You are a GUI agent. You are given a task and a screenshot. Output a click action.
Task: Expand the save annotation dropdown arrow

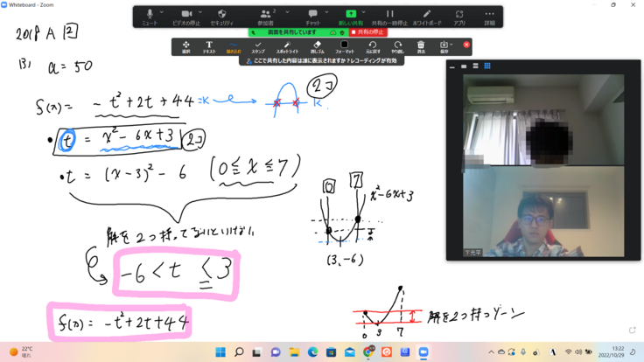[451, 45]
